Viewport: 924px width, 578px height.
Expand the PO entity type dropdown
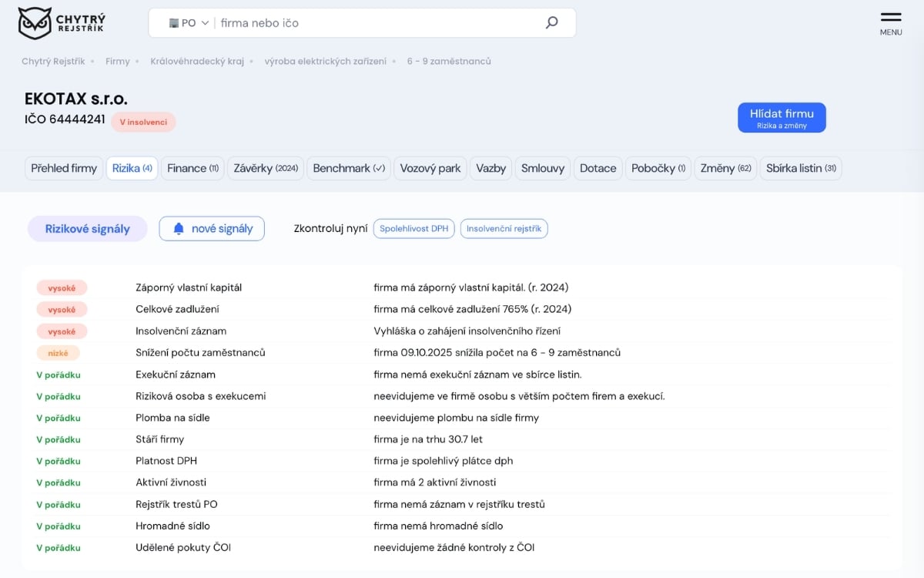tap(189, 23)
